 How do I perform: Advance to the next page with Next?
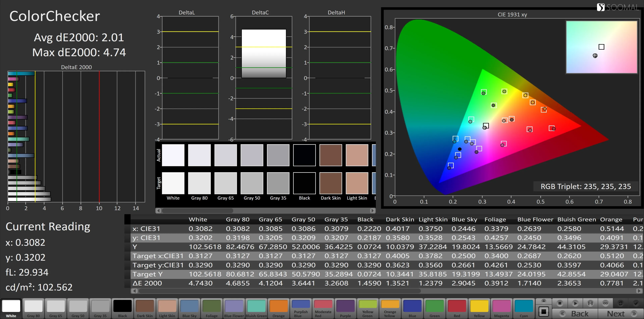tap(621, 314)
